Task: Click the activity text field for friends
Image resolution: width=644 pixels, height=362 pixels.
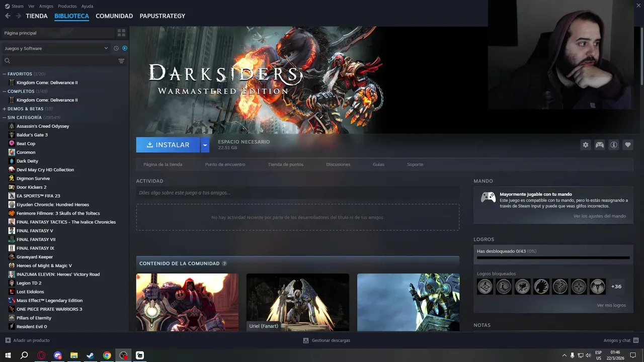Action: point(298,193)
